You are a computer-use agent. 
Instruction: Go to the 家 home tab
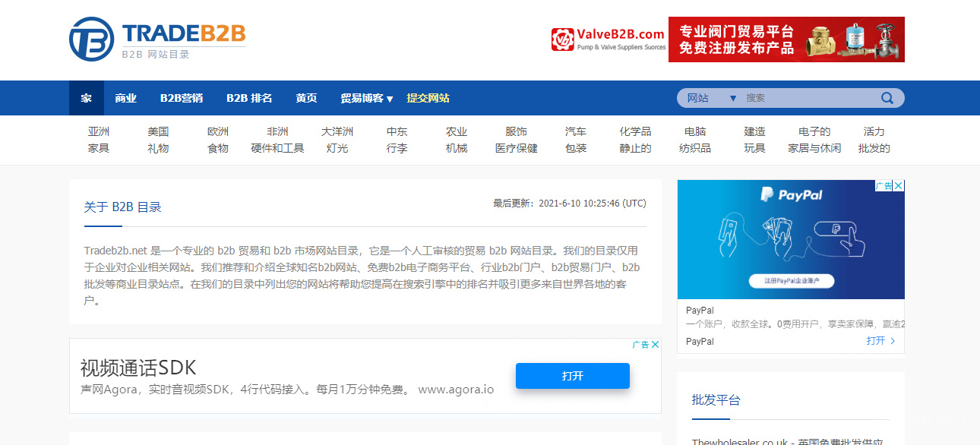87,98
